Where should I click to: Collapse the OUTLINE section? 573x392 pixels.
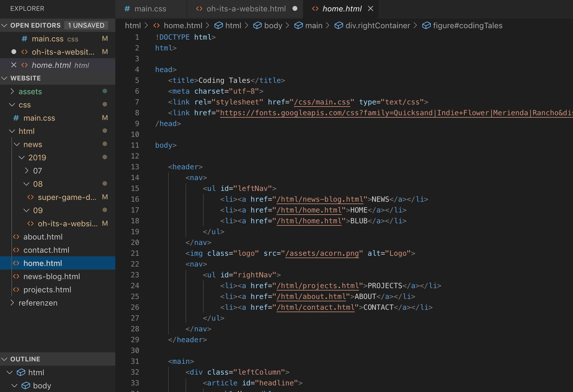coord(4,359)
